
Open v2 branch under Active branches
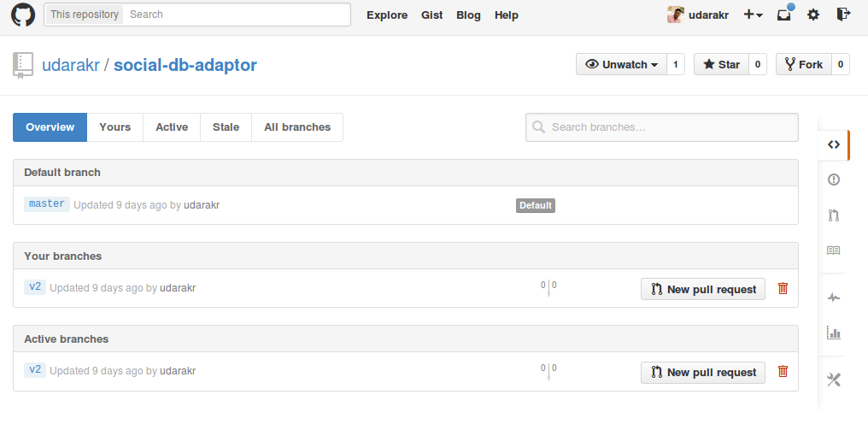(x=35, y=370)
